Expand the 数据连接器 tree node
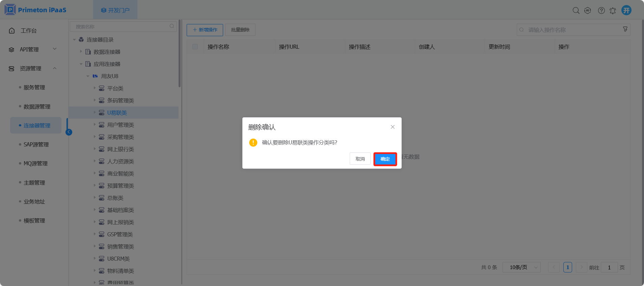 click(81, 52)
